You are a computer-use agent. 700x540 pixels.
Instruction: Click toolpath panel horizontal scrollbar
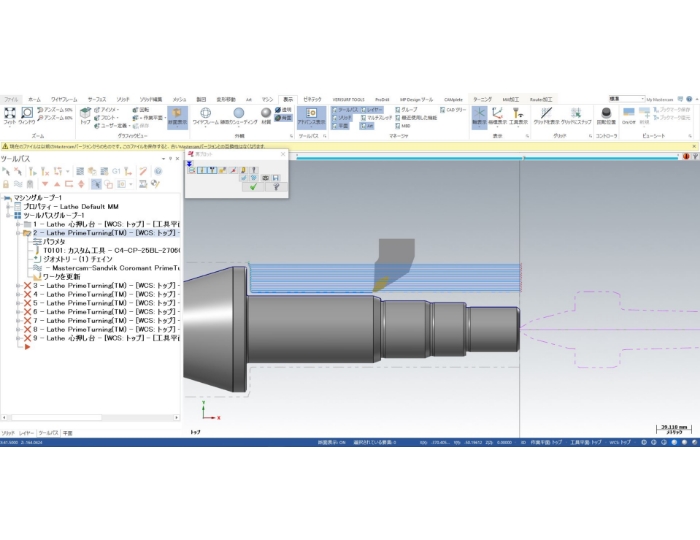click(90, 417)
